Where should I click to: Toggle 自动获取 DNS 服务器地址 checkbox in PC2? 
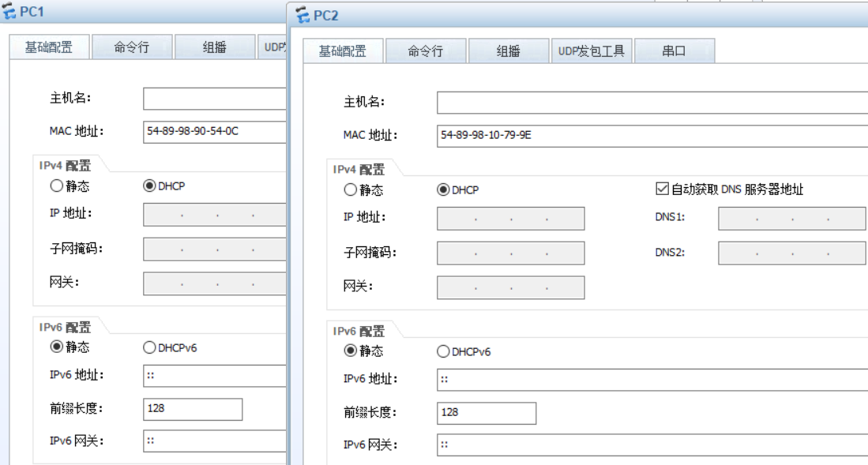click(662, 189)
